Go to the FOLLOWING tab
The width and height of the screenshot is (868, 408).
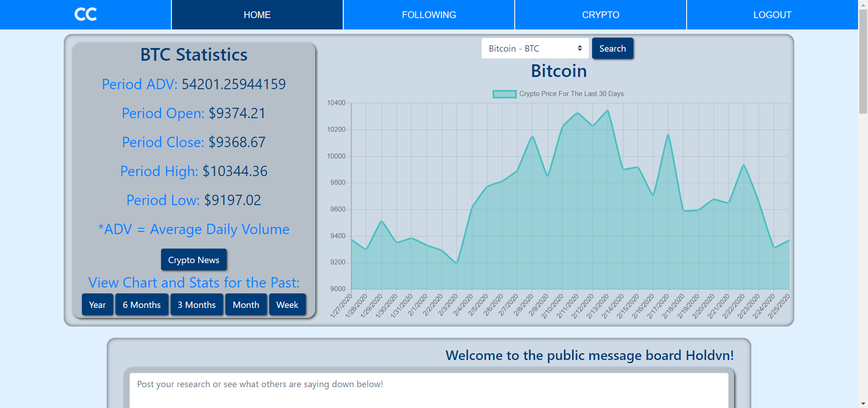click(x=429, y=14)
